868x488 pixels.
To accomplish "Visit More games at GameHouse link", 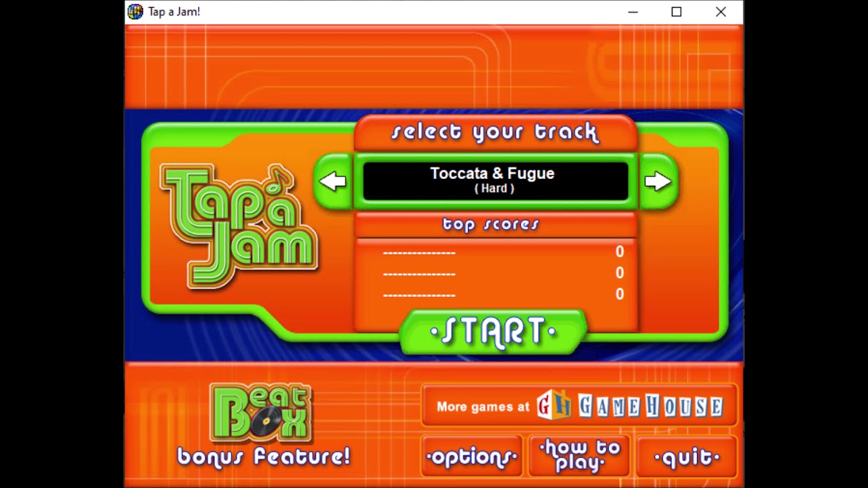I will pyautogui.click(x=579, y=406).
